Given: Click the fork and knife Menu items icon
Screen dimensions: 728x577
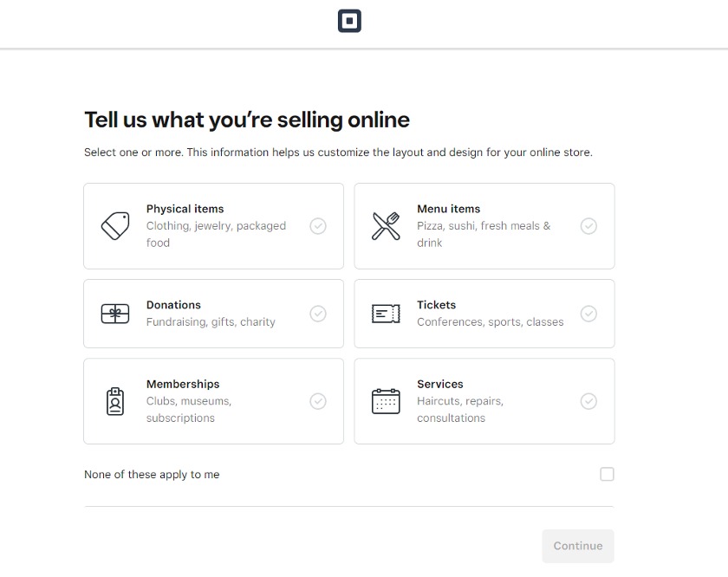Looking at the screenshot, I should click(386, 226).
